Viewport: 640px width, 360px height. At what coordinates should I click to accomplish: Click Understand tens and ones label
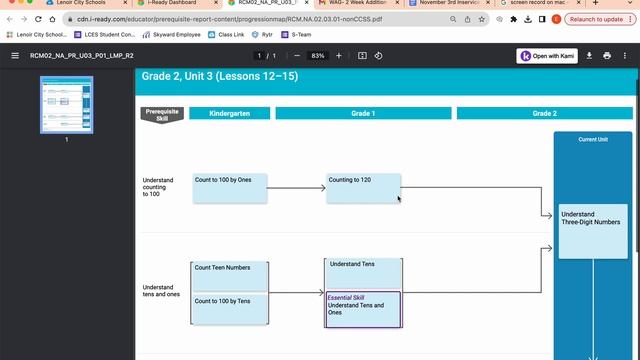161,291
